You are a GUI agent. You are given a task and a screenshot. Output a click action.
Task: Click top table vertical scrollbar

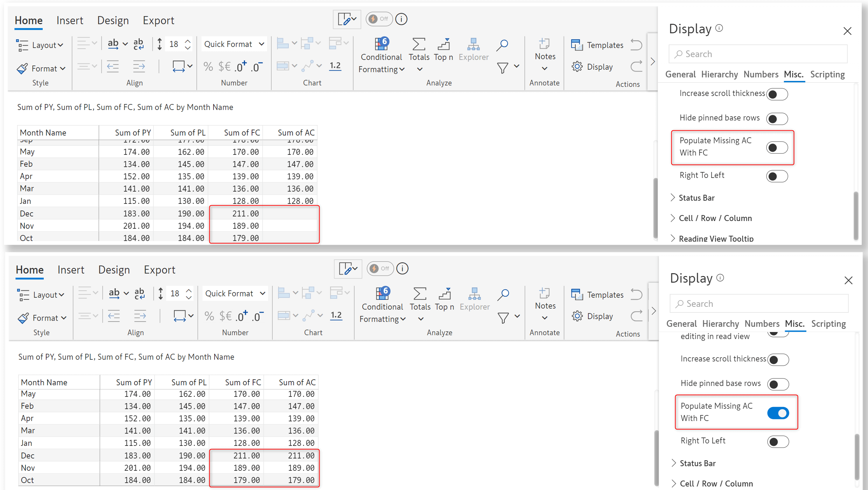tap(656, 208)
